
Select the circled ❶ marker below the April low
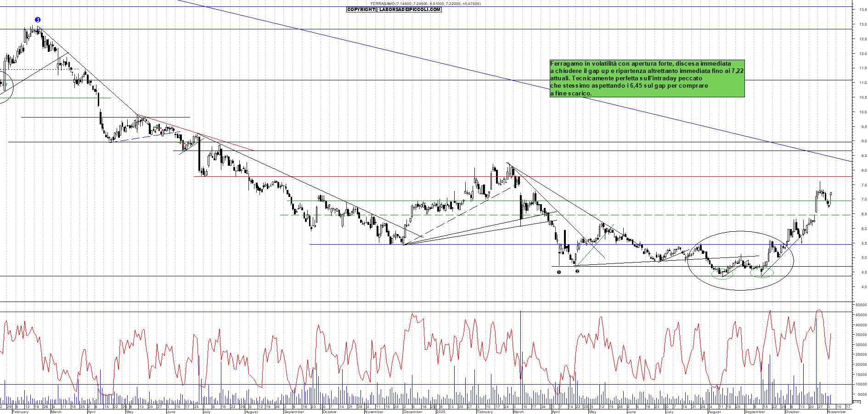pyautogui.click(x=559, y=272)
